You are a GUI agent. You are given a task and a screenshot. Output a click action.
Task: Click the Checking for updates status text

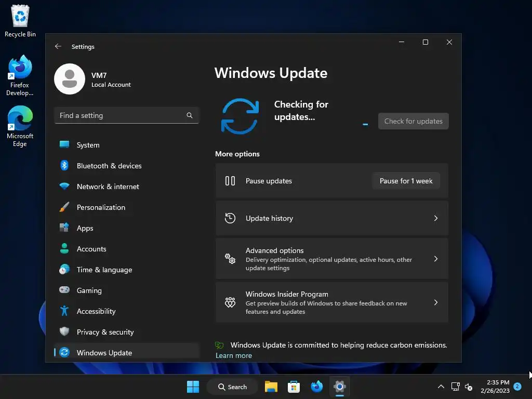tap(301, 110)
